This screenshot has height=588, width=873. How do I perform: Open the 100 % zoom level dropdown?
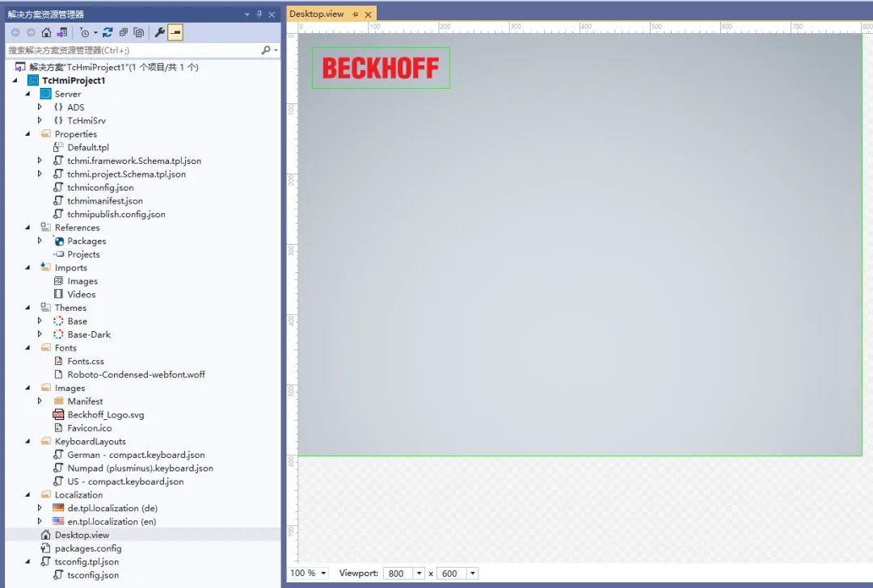pos(323,573)
